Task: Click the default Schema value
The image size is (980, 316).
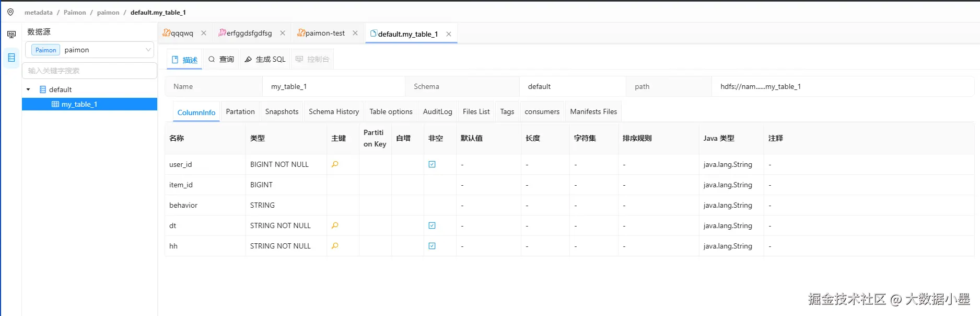Action: [x=539, y=86]
